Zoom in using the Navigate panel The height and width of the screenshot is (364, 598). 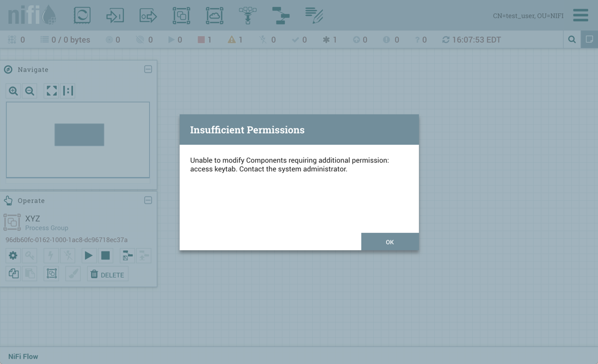13,91
